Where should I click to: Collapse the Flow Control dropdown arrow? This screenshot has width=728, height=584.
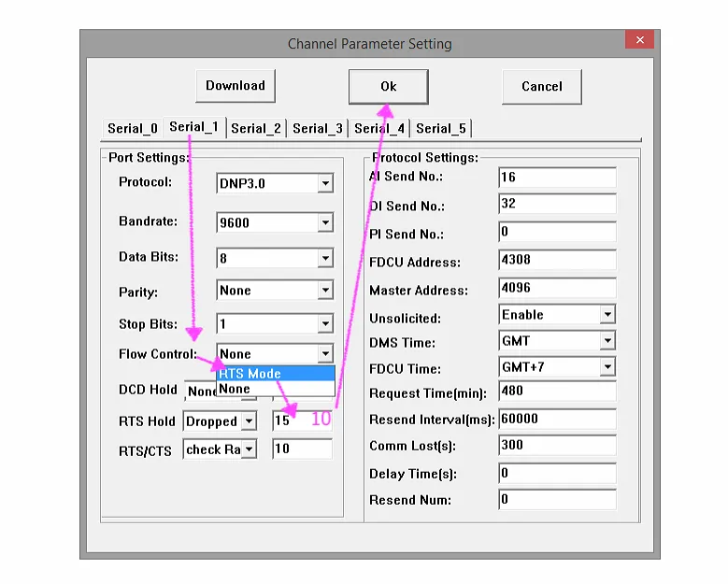tap(325, 354)
